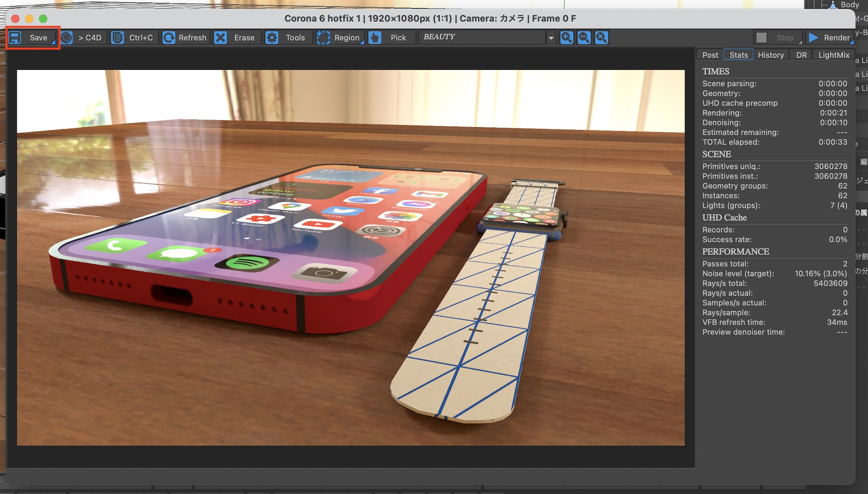
Task: Zoom in with magnifier plus icon
Action: (x=566, y=38)
